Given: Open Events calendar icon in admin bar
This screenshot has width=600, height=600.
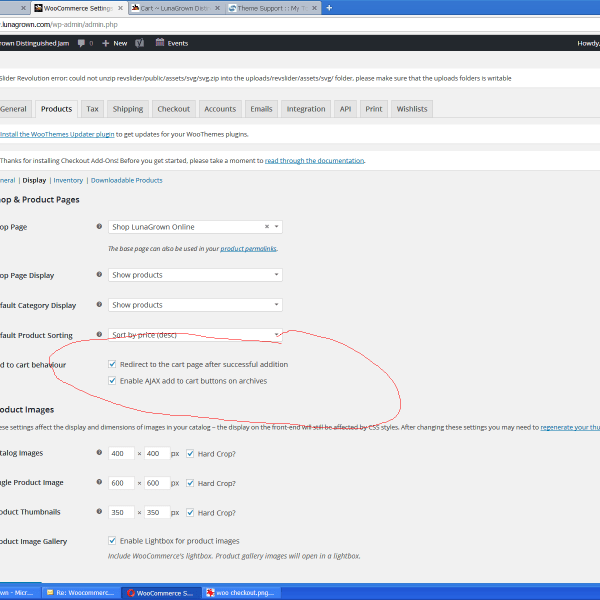Looking at the screenshot, I should coord(160,42).
